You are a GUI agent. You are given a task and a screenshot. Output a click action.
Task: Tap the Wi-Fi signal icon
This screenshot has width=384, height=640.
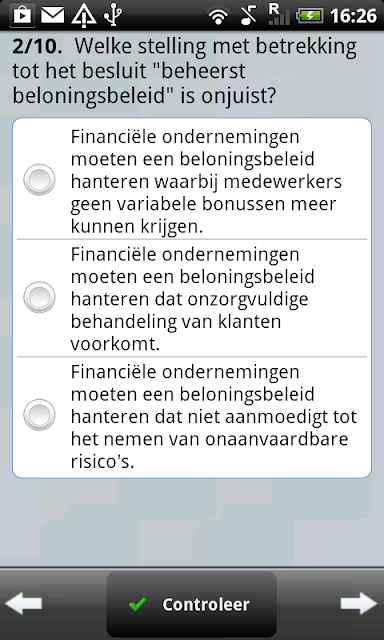coord(218,16)
